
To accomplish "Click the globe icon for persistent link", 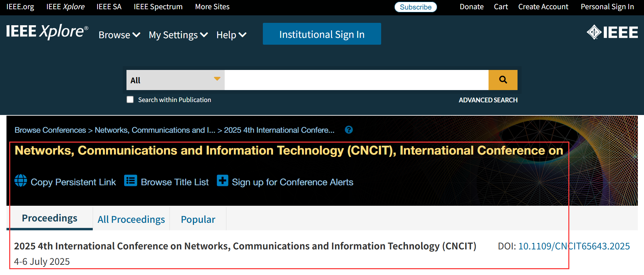I will (21, 180).
